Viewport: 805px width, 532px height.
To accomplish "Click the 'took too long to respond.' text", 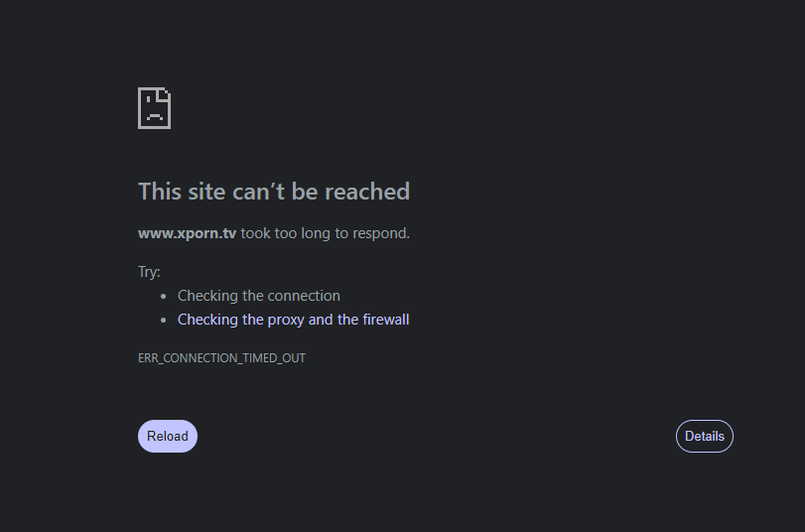I will point(326,233).
